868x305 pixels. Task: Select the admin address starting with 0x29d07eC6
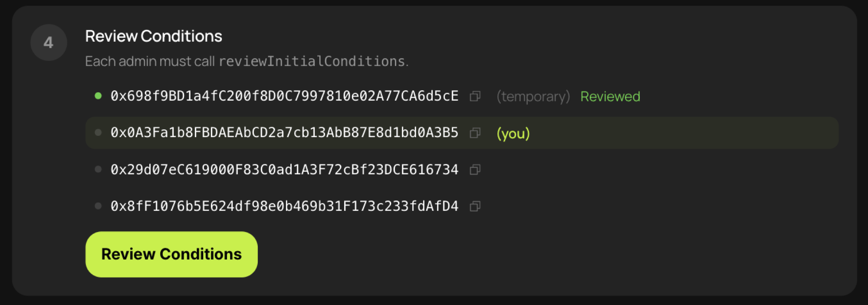tap(284, 169)
